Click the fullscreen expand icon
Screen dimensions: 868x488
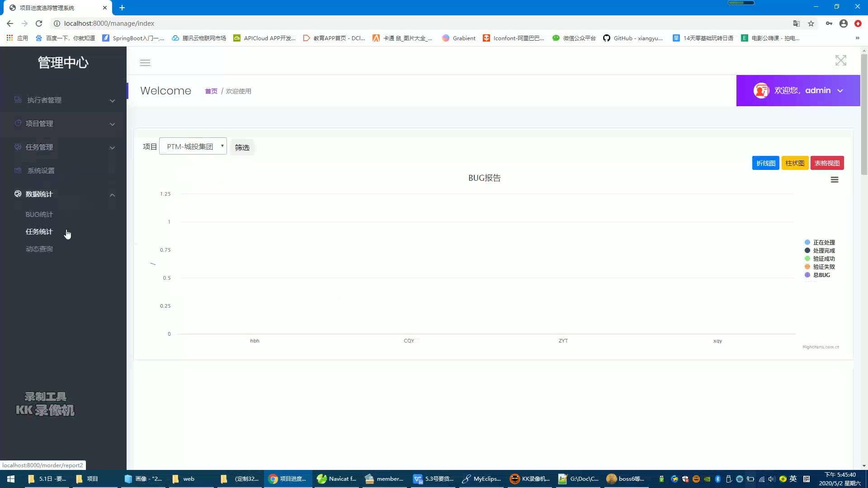(840, 60)
